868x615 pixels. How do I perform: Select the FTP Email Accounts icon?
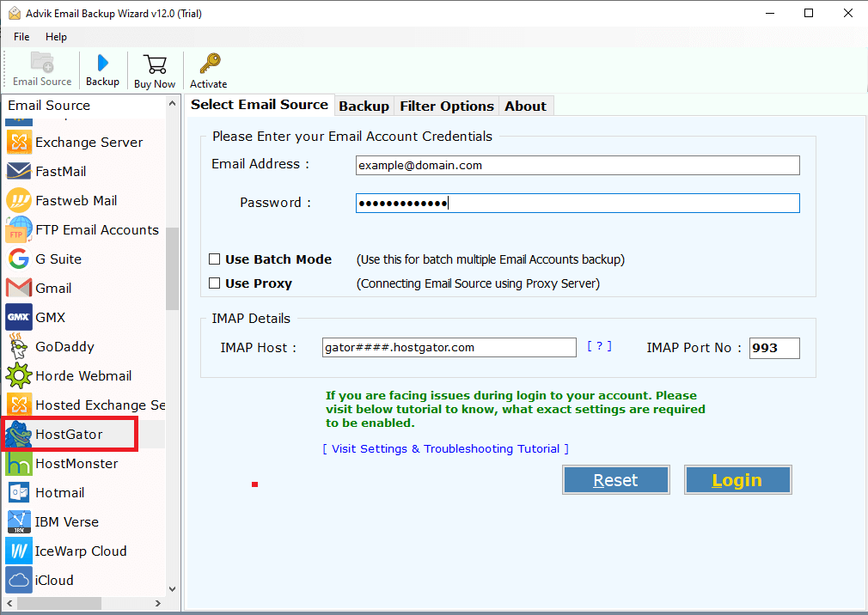19,229
